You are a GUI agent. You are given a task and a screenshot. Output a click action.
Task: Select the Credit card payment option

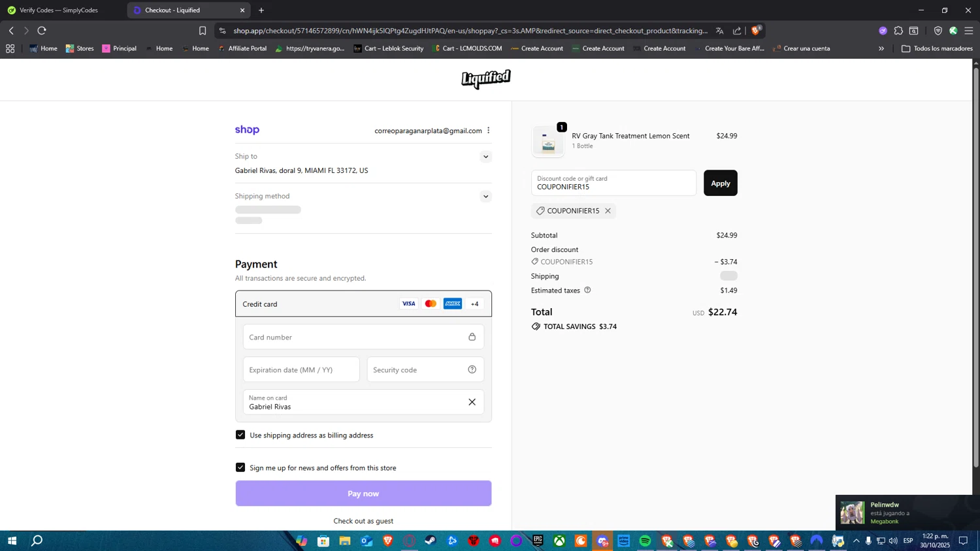(x=363, y=304)
